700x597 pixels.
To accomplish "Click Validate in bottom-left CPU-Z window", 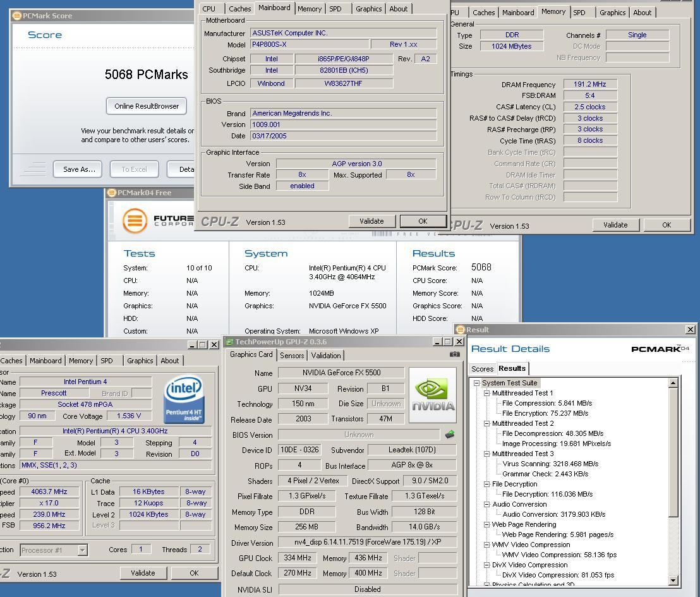I will click(143, 573).
